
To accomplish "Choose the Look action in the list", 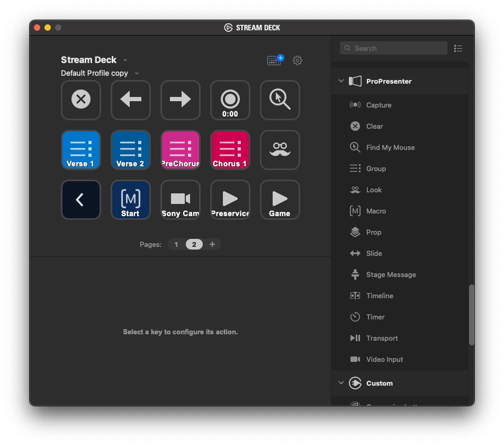I will [400, 190].
